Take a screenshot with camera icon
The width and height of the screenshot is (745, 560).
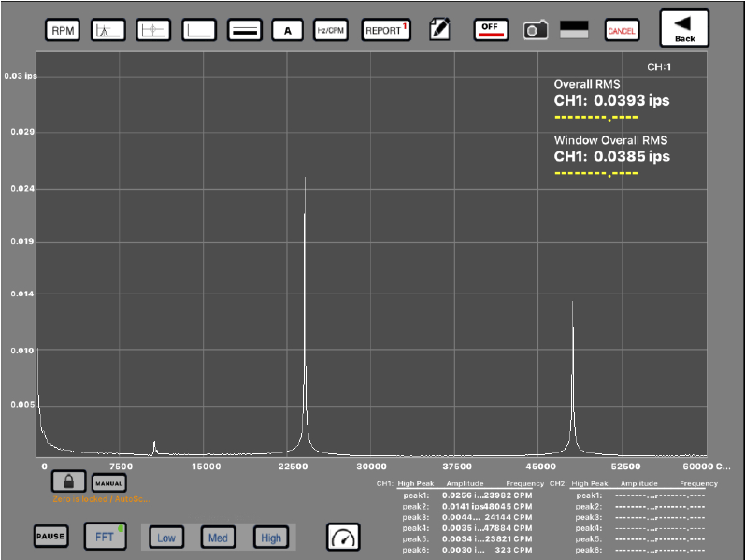(x=535, y=30)
